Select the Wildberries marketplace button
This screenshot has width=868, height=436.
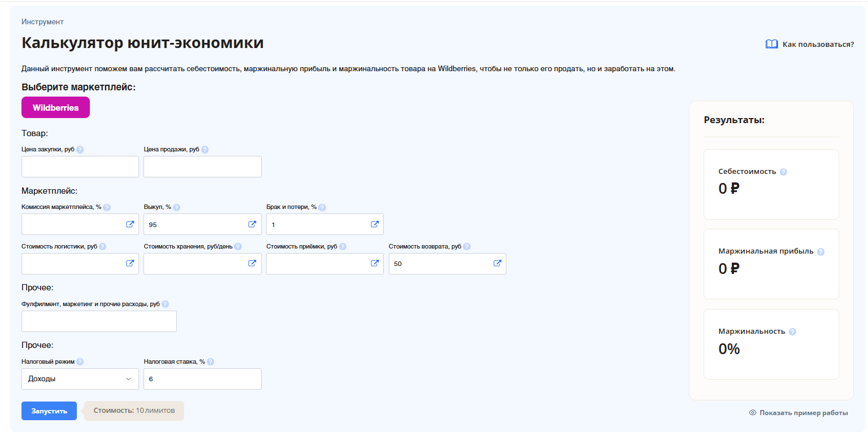(x=55, y=107)
